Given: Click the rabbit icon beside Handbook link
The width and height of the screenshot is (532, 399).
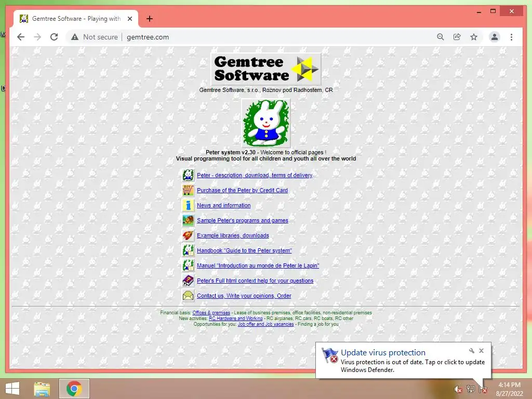Looking at the screenshot, I should [x=188, y=250].
